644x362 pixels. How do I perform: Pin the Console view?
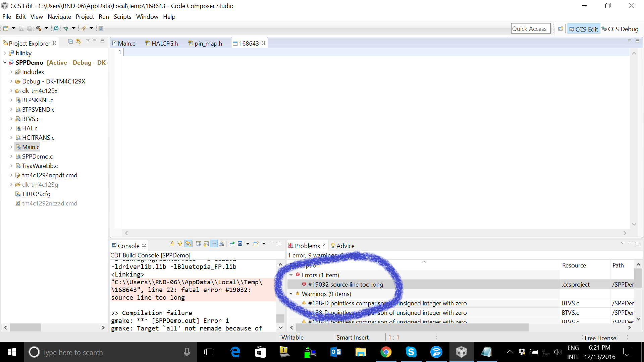pos(232,244)
